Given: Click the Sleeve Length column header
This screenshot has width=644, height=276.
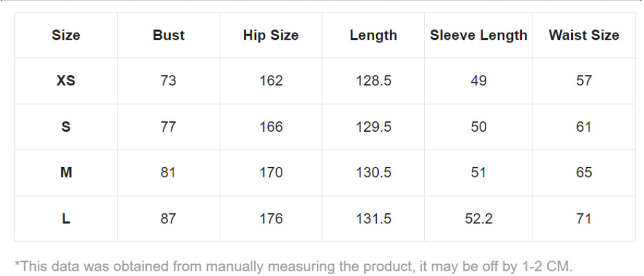Looking at the screenshot, I should coord(478,35).
